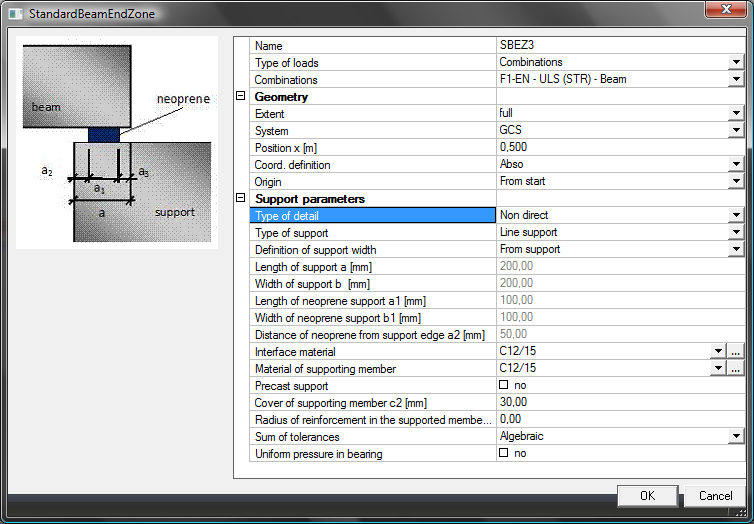Expand the Type of detail dropdown

click(736, 215)
